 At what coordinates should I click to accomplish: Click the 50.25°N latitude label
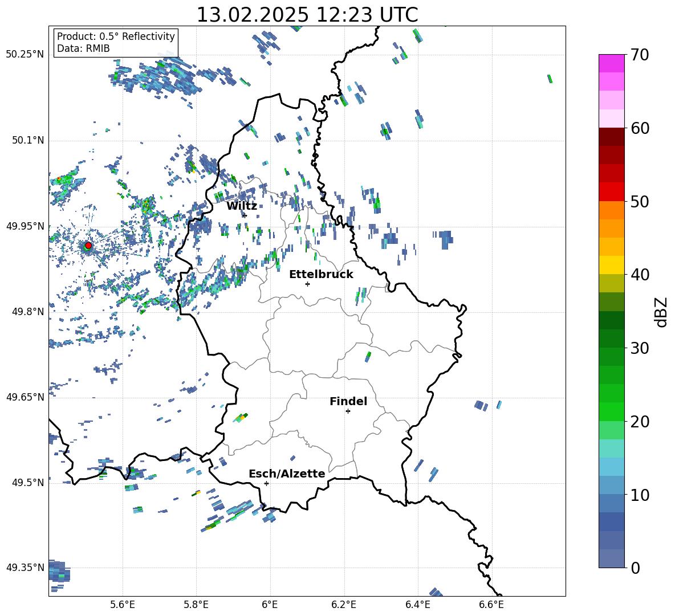(x=25, y=55)
